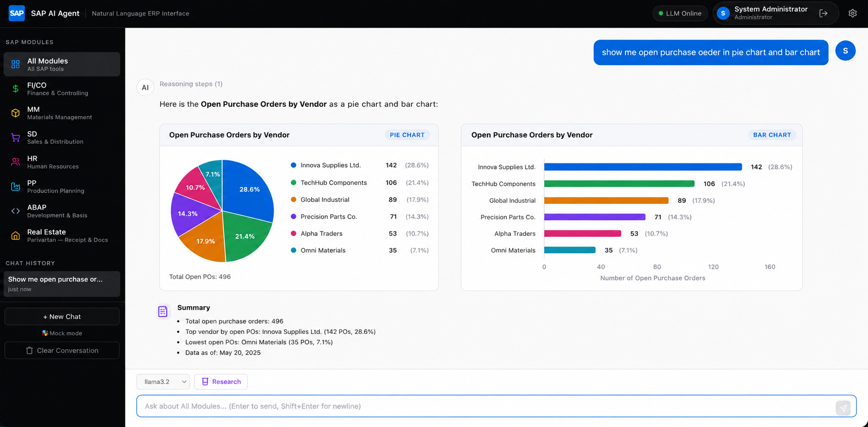The width and height of the screenshot is (868, 427).
Task: Click the SD shopping cart icon
Action: [x=16, y=137]
